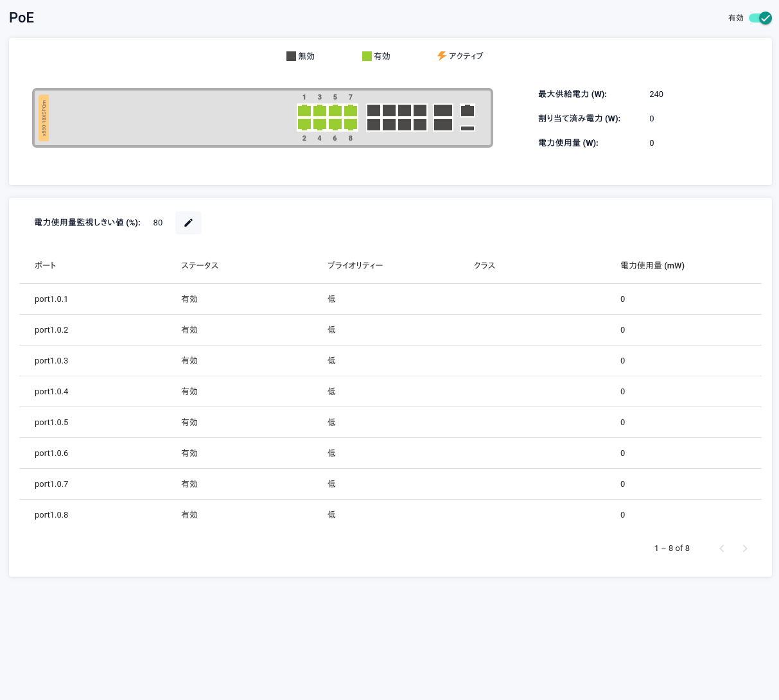Click the green 有効 legend swatch
This screenshot has height=700, width=779.
click(x=367, y=57)
